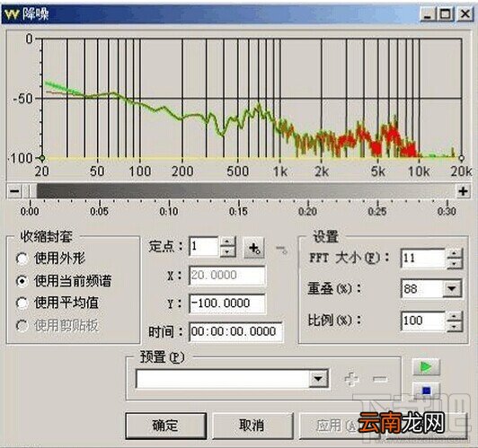478x448 pixels.
Task: Open the 重叠(%) dropdown arrow
Action: click(452, 288)
